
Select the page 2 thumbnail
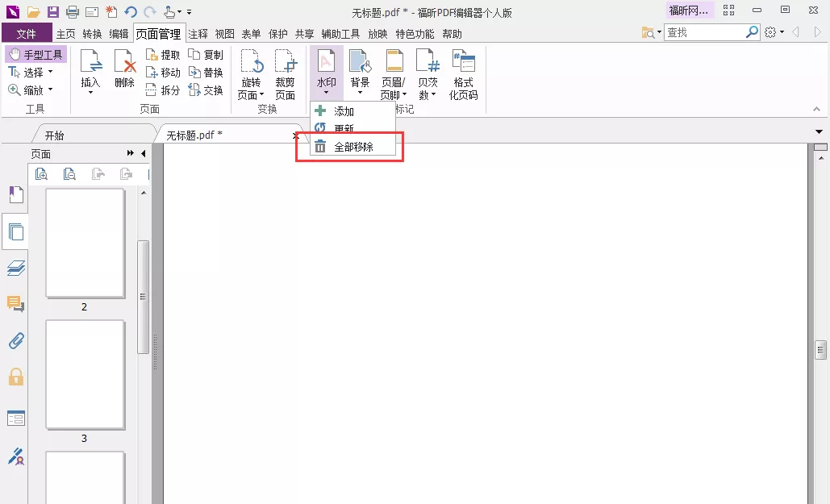85,244
